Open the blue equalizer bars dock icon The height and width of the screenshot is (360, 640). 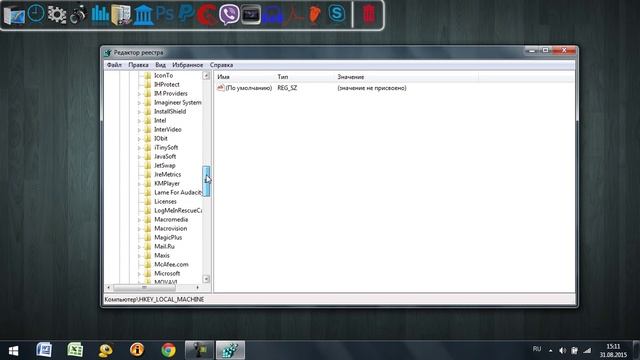coord(100,15)
